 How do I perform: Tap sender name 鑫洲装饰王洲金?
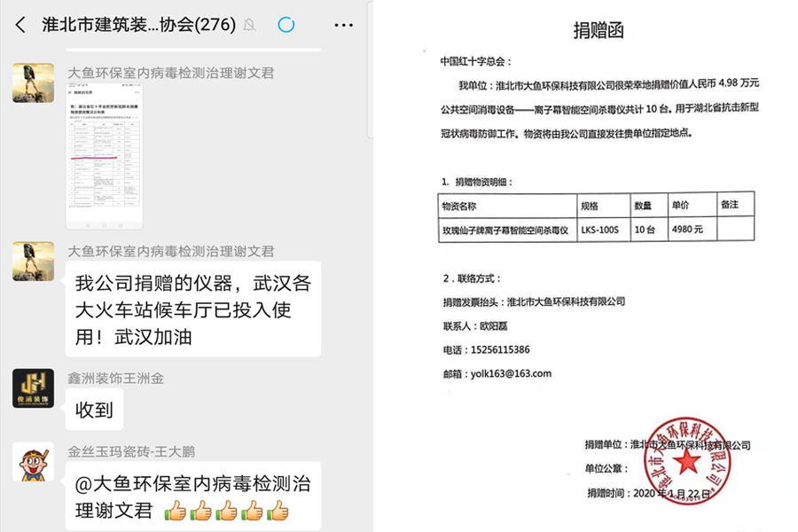116,379
